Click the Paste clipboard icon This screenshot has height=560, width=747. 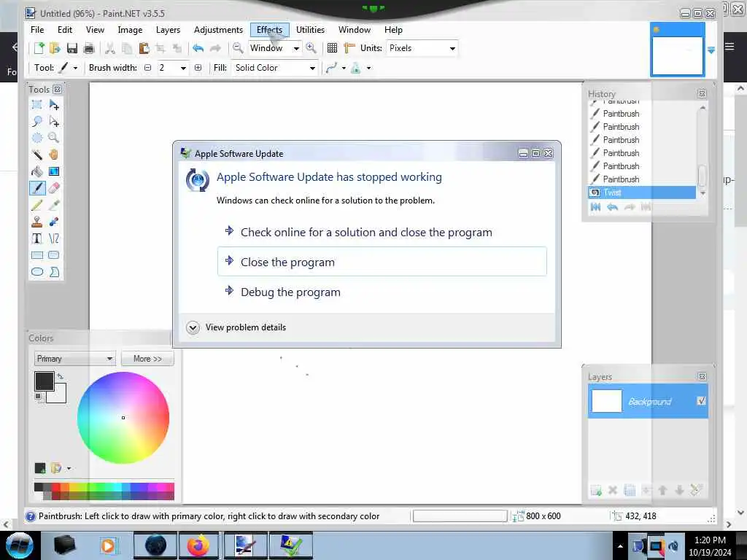coord(144,48)
